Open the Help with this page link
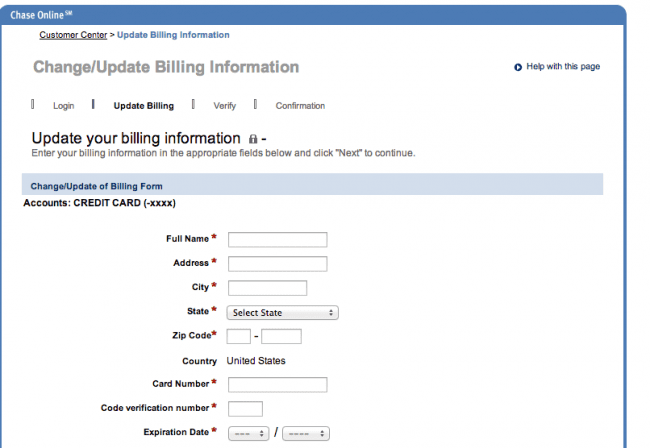Screen dimensions: 650x448 click(563, 66)
